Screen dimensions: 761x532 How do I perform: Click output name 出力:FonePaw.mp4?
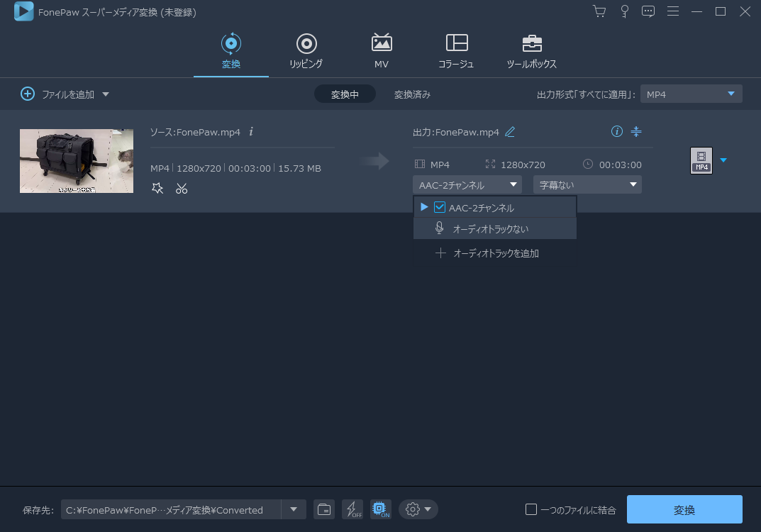click(x=456, y=132)
